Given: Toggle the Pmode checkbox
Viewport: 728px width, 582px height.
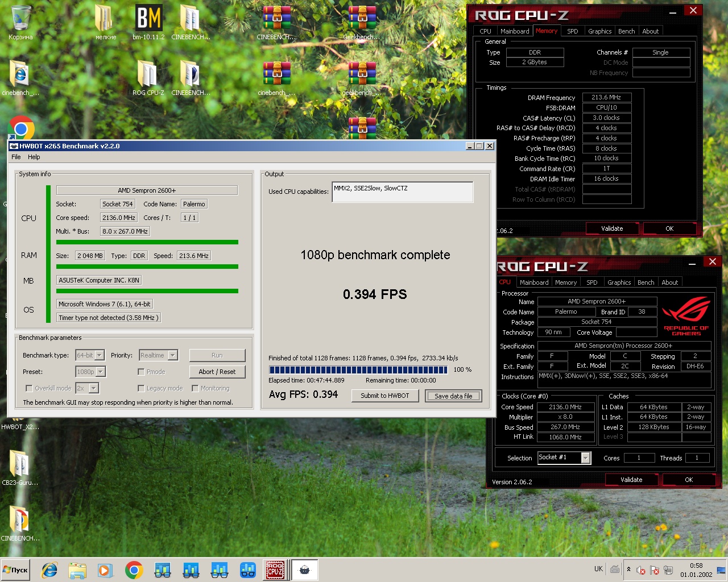Looking at the screenshot, I should [141, 372].
